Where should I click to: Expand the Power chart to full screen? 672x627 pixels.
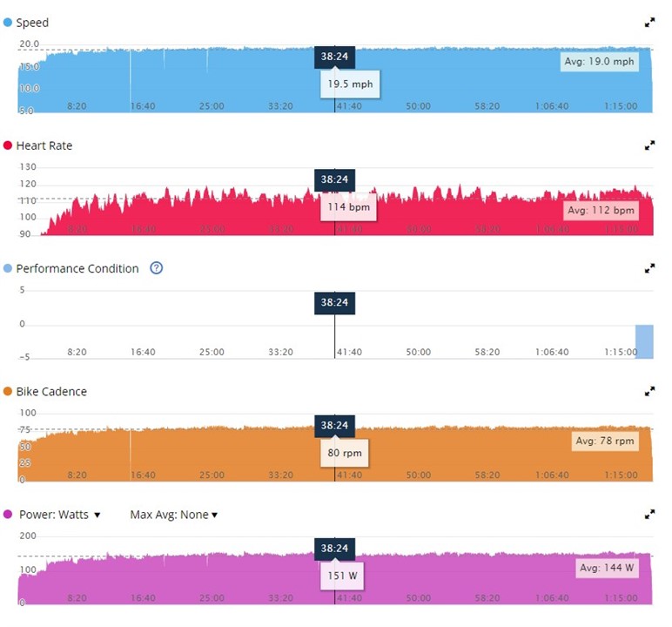[649, 514]
